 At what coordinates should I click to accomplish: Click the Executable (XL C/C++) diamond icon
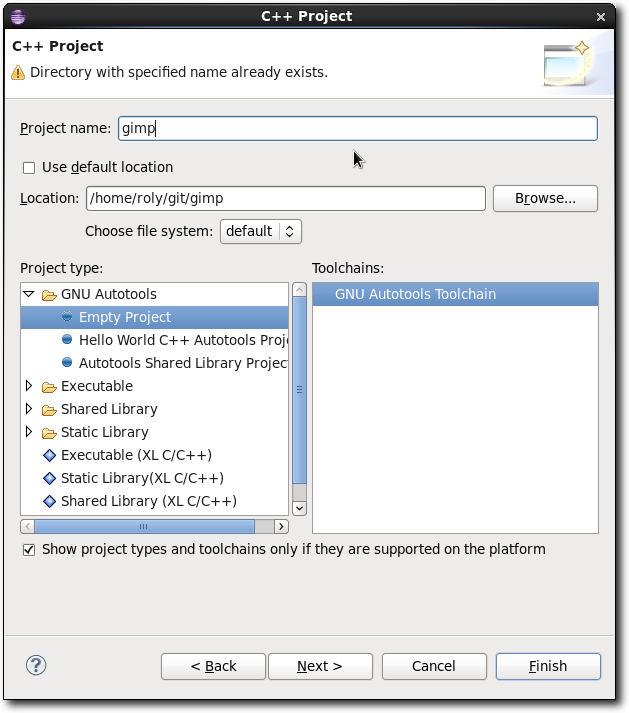pos(49,456)
